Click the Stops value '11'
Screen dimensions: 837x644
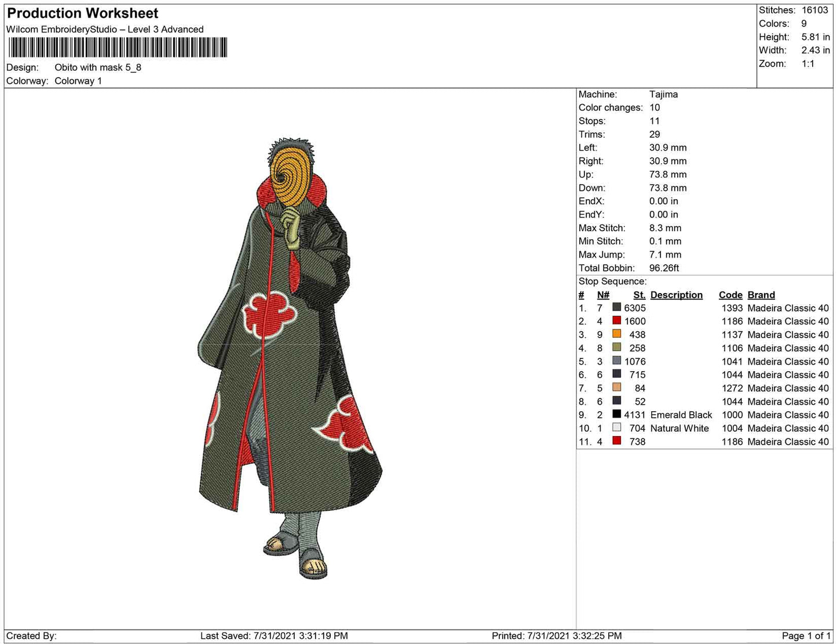click(655, 121)
